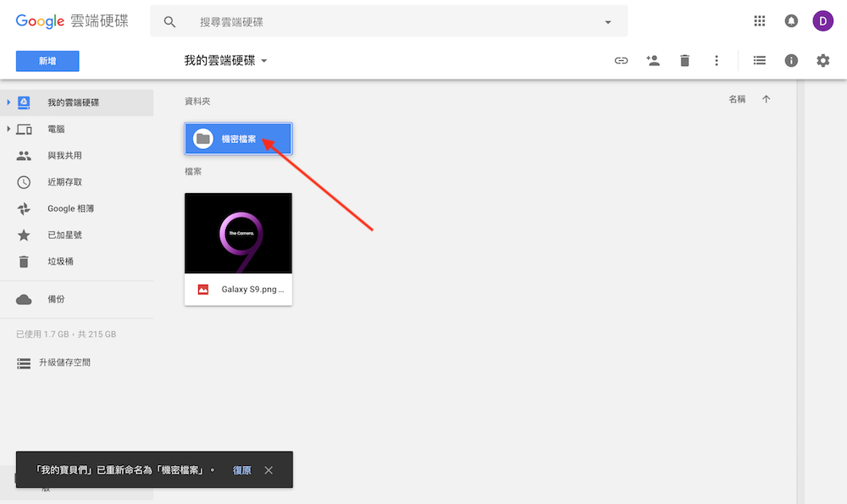
Task: Share the folder using the add-person icon
Action: (653, 60)
